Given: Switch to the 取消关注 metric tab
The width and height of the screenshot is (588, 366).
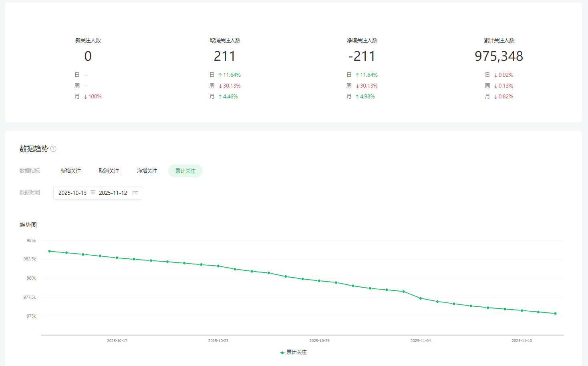Looking at the screenshot, I should 109,171.
